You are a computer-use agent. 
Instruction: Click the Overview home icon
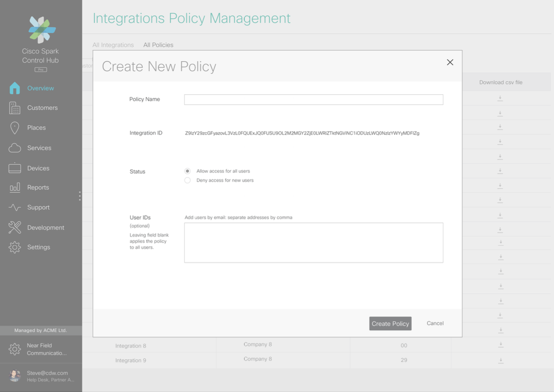coord(15,88)
